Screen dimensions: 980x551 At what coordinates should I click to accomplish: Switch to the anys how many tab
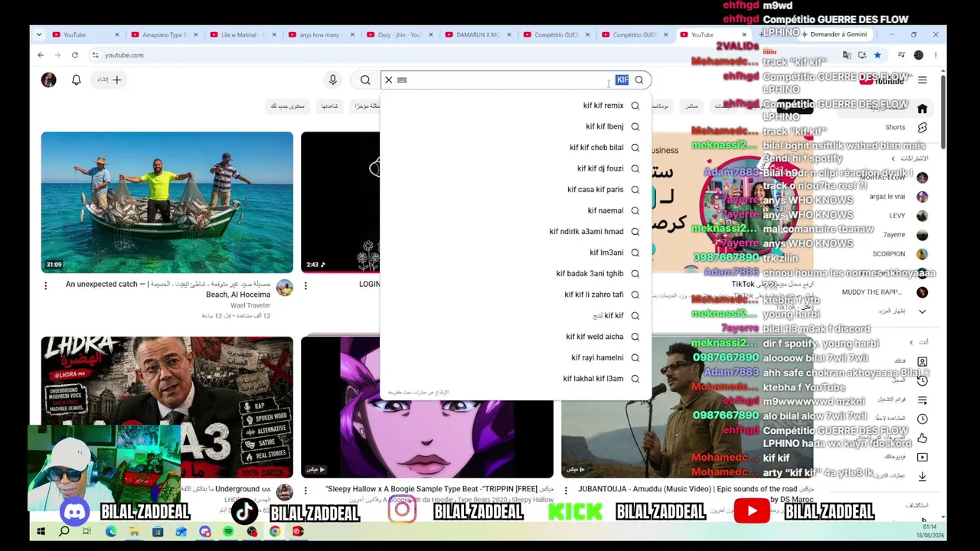322,34
